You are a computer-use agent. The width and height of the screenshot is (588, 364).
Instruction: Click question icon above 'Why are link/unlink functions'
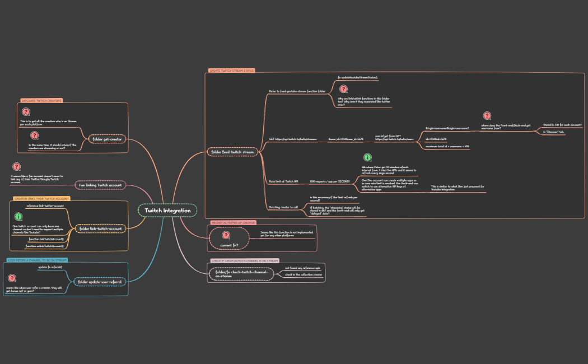pyautogui.click(x=343, y=89)
